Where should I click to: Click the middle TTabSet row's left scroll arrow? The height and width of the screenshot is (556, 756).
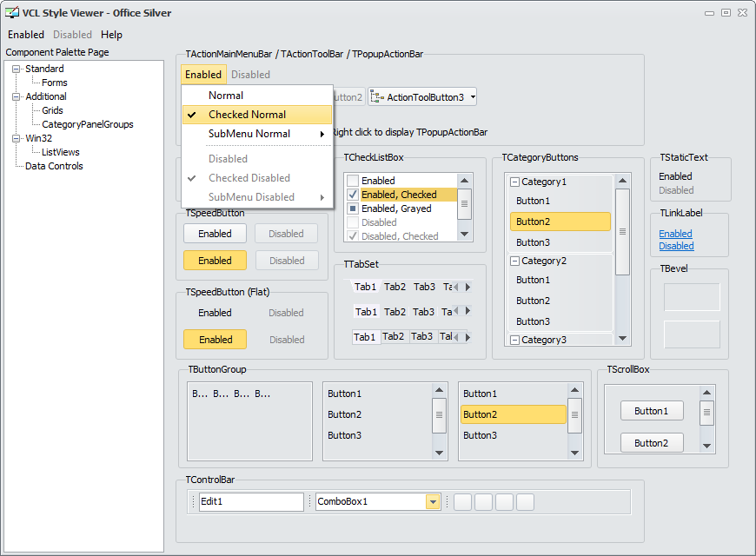tap(455, 311)
